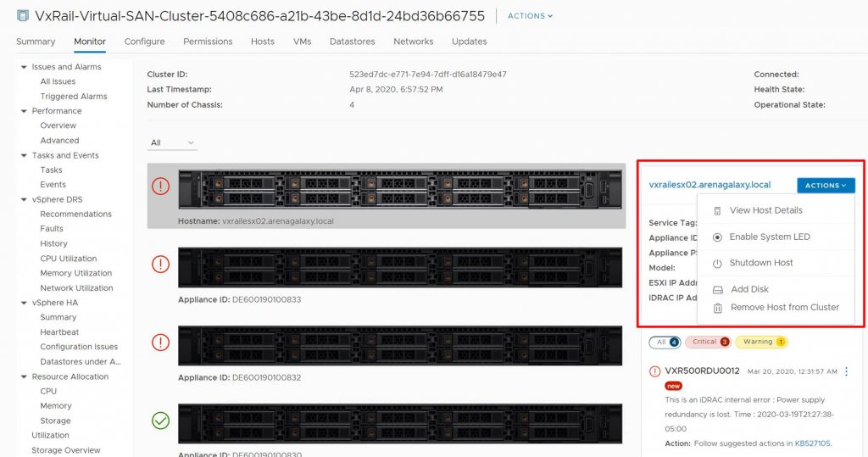Image resolution: width=868 pixels, height=457 pixels.
Task: Open the vxrailesx02.arenagalaxy.local host link
Action: coord(709,185)
